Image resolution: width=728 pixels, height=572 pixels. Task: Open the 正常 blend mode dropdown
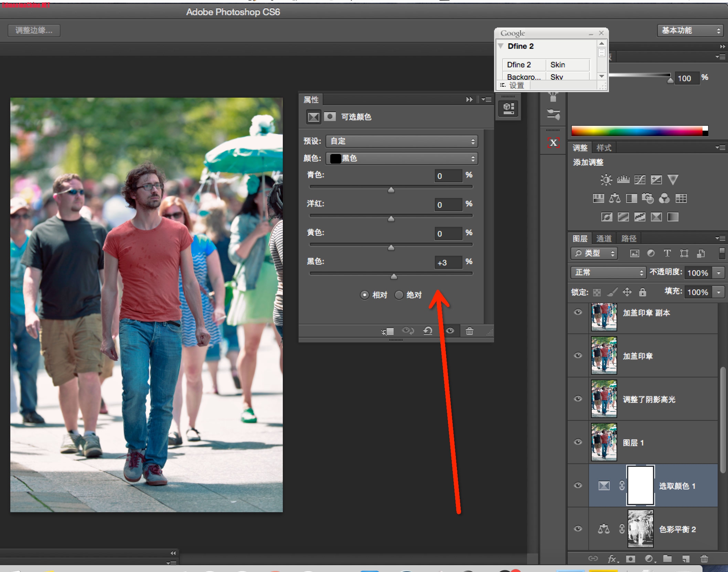click(608, 273)
